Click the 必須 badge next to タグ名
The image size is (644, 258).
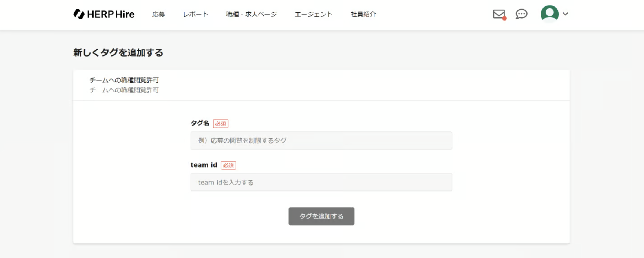[220, 123]
